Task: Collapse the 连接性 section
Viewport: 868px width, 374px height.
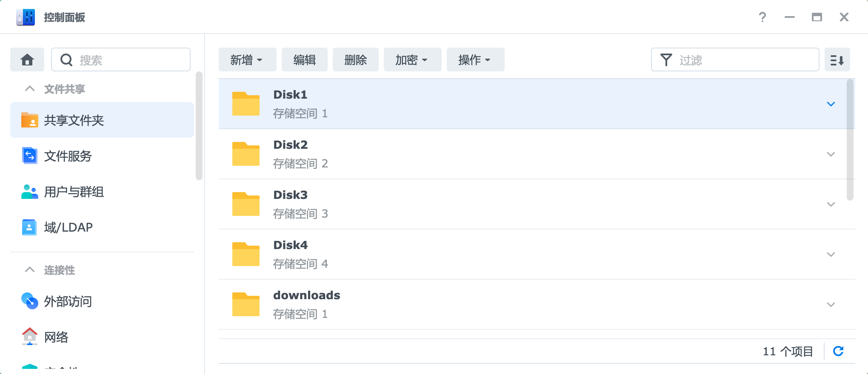Action: tap(30, 270)
